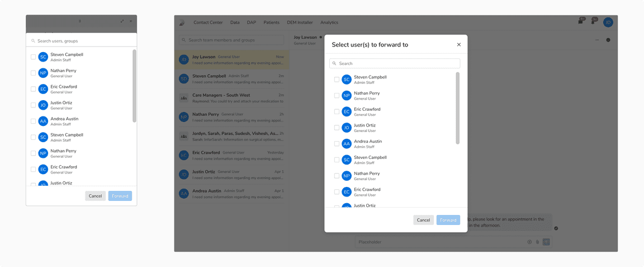Open 'Jordyn, Sarah, Paras, Sudesh' group conversation
Image resolution: width=644 pixels, height=267 pixels.
[231, 136]
